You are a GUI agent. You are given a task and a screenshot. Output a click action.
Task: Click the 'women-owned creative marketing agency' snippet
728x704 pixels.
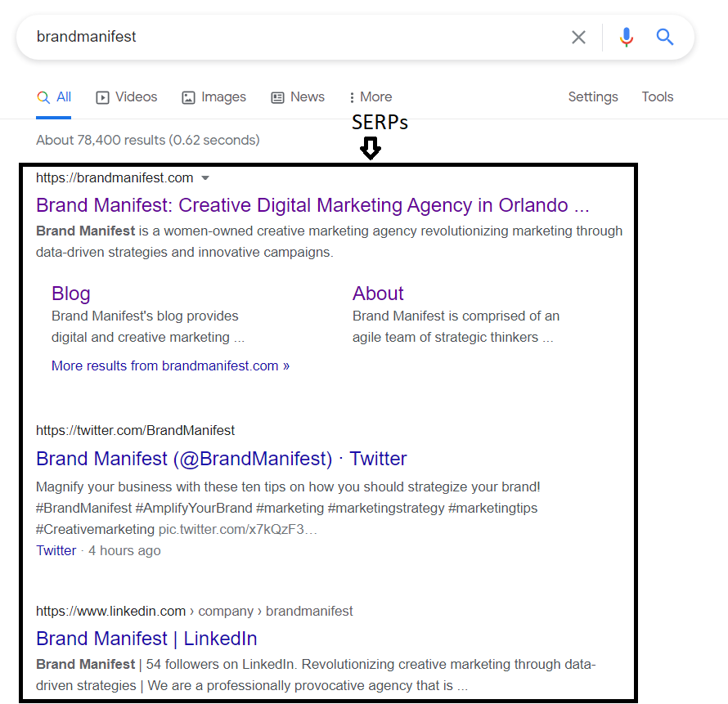point(290,231)
